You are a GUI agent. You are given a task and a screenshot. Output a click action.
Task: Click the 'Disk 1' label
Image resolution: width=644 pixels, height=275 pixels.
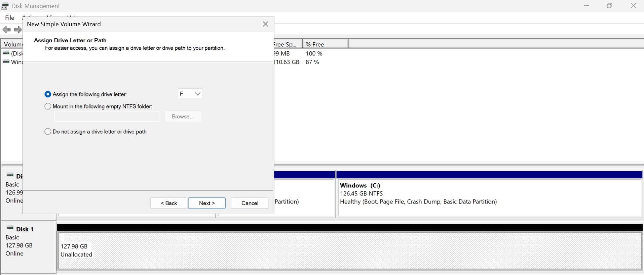point(25,229)
